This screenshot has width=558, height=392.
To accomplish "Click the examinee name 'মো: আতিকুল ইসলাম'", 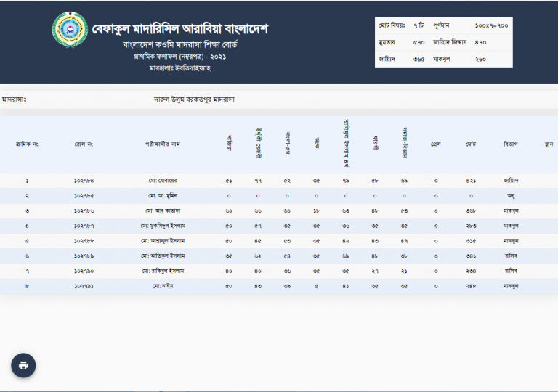I will click(x=163, y=256).
